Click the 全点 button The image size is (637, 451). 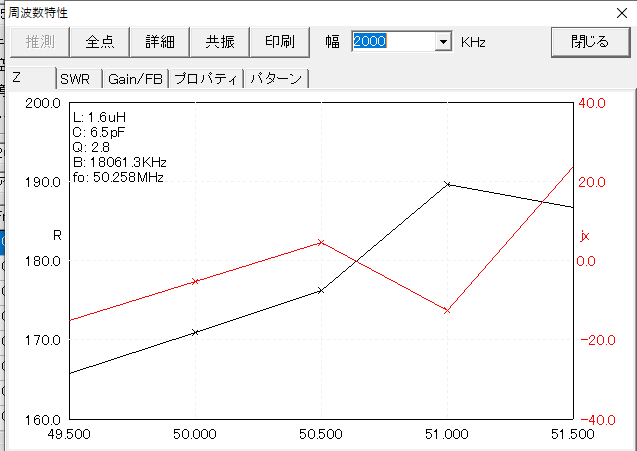click(99, 42)
